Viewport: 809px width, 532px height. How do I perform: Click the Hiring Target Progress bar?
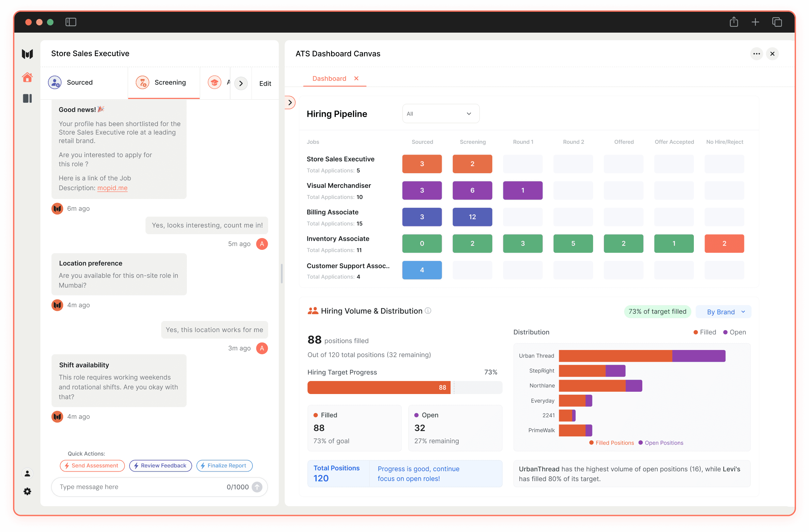click(x=404, y=387)
